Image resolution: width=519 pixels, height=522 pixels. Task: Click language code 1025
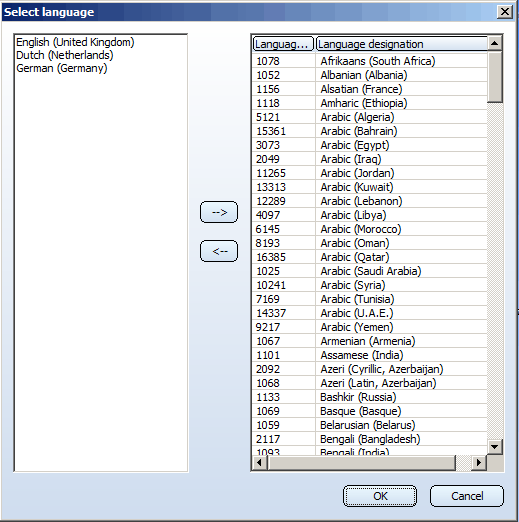coord(268,271)
